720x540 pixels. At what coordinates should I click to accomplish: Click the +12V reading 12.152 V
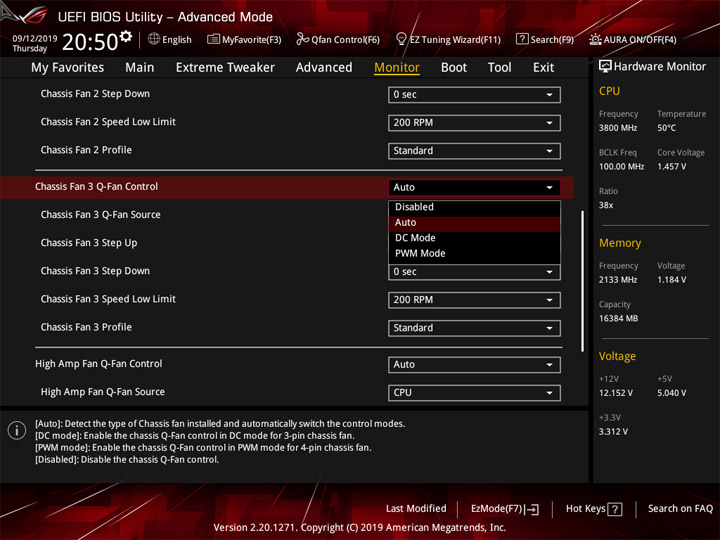pos(616,394)
